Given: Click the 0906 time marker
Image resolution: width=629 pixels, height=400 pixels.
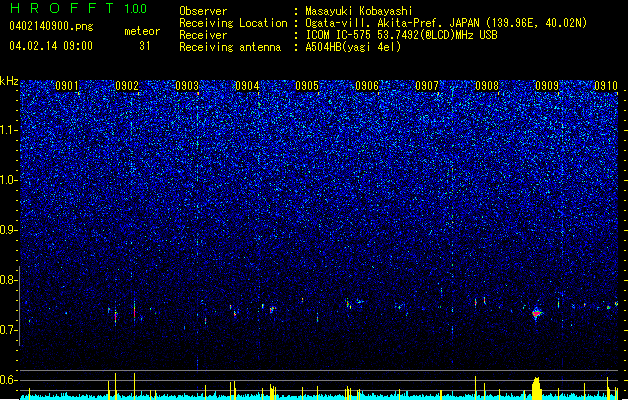Looking at the screenshot, I should pyautogui.click(x=367, y=86).
